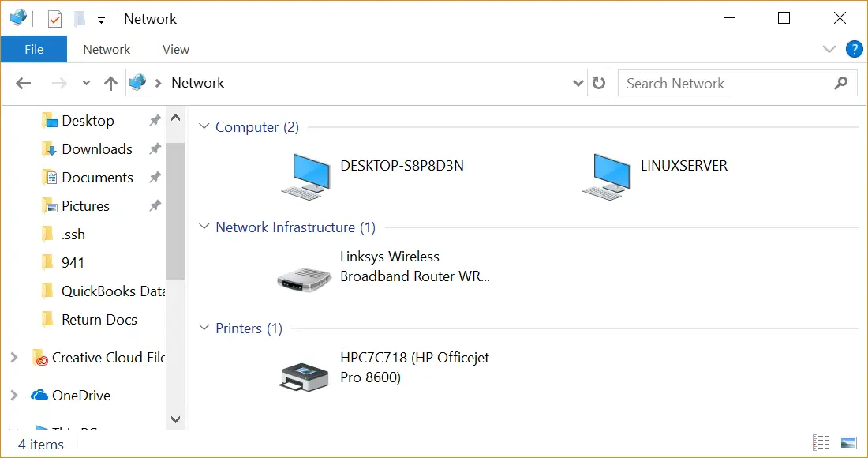Click the 4 items status bar text

pos(41,444)
